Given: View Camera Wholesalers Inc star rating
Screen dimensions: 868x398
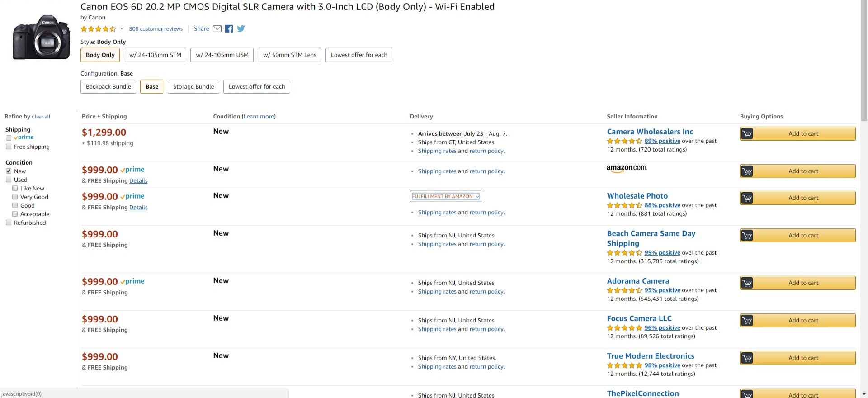Looking at the screenshot, I should click(x=624, y=141).
